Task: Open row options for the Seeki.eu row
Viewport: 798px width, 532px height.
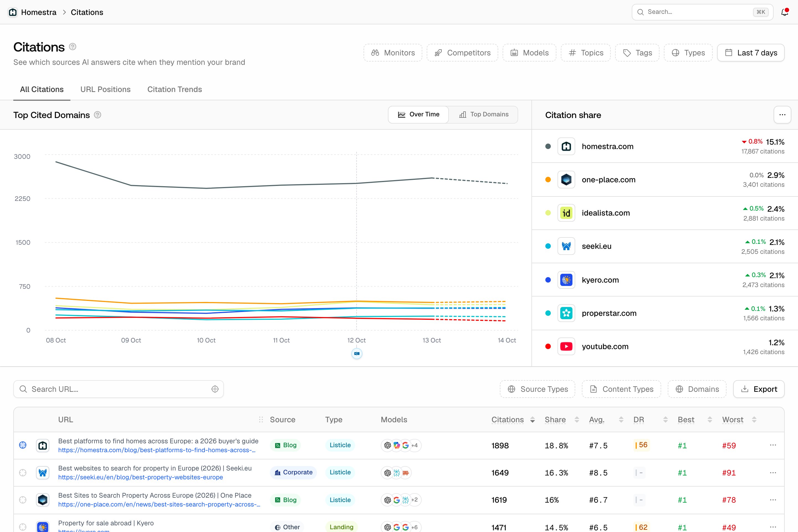Action: tap(773, 473)
